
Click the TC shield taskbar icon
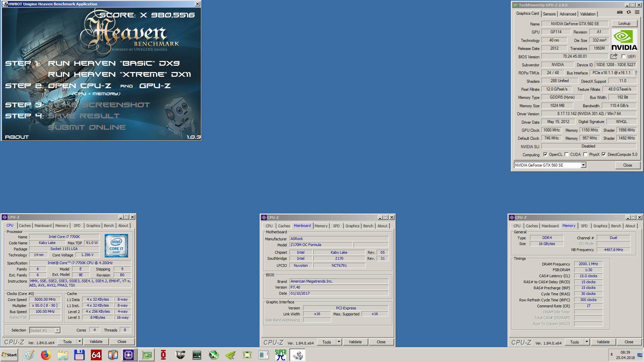point(180,355)
